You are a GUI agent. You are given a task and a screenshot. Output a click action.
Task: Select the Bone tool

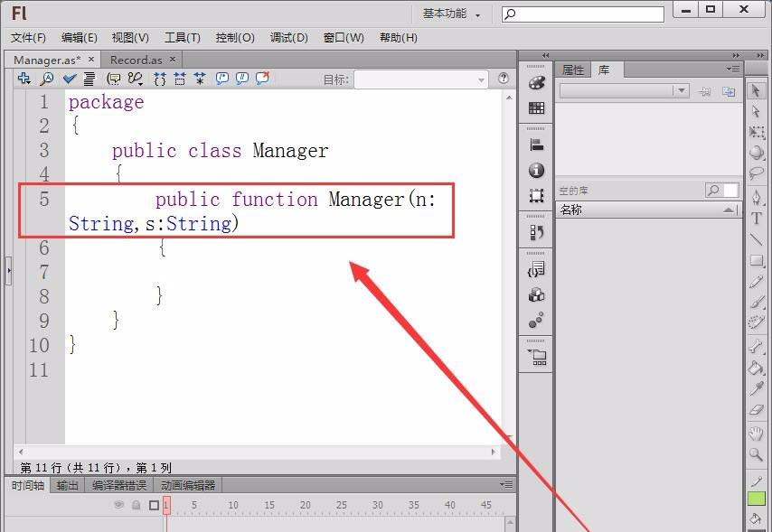(757, 347)
